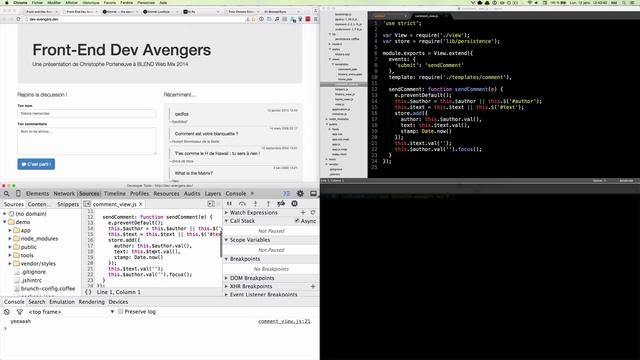The height and width of the screenshot is (360, 640).
Task: Click the red extension icon in Chrome
Action: click(308, 19)
